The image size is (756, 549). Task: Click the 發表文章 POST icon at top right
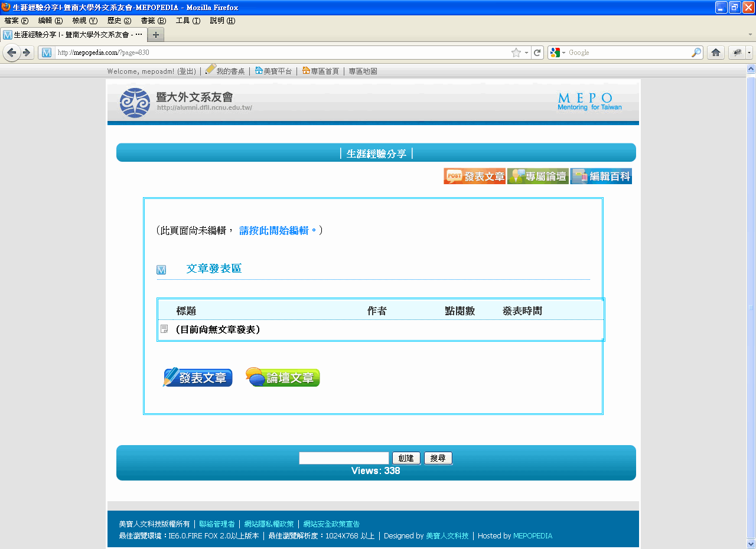tap(474, 176)
